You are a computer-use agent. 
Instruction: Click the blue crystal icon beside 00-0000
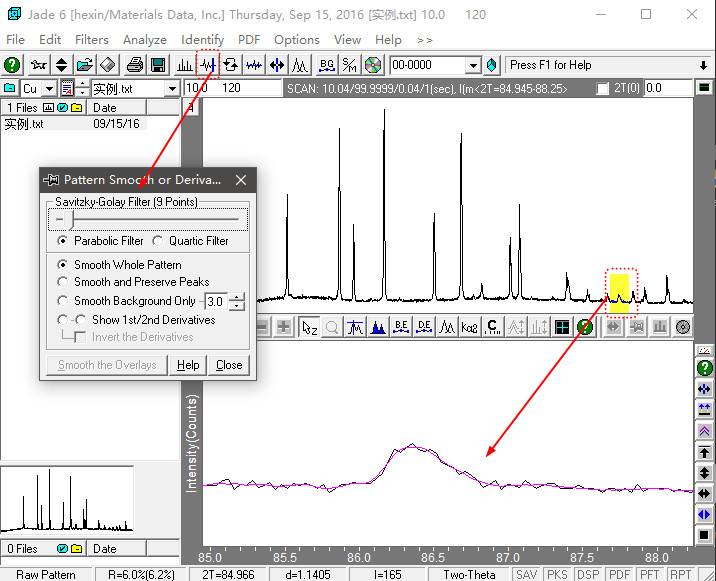tap(492, 65)
